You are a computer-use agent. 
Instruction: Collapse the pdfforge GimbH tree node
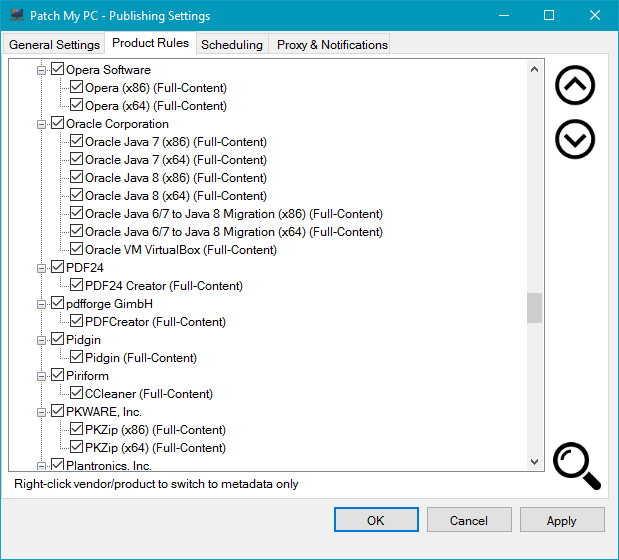[41, 305]
